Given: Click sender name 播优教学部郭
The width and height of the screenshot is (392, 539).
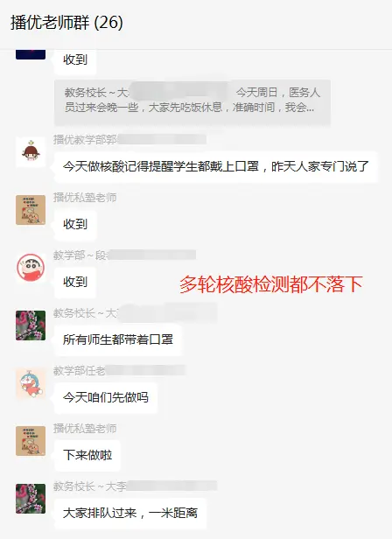Looking at the screenshot, I should [x=85, y=140].
